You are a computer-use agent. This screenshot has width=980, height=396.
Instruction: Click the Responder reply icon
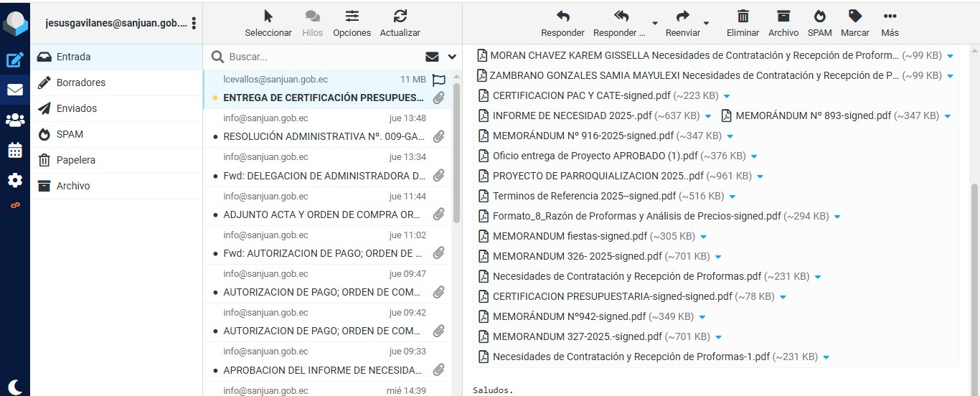562,16
